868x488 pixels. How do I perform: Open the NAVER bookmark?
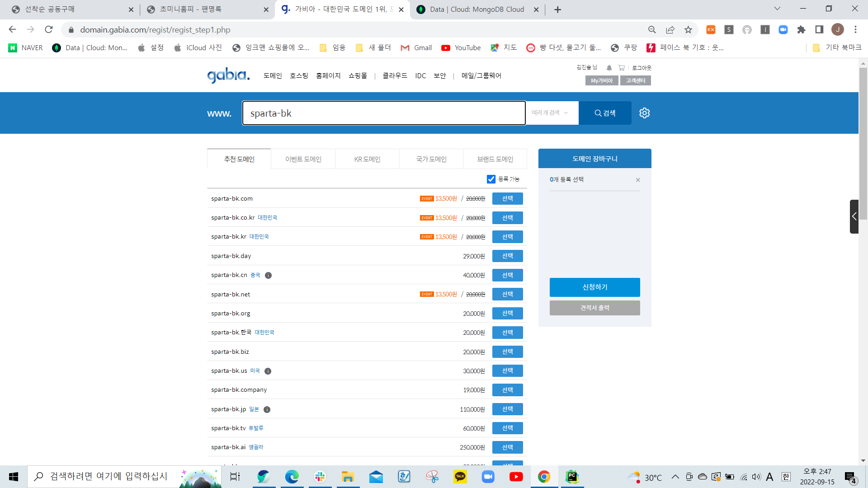[x=26, y=48]
